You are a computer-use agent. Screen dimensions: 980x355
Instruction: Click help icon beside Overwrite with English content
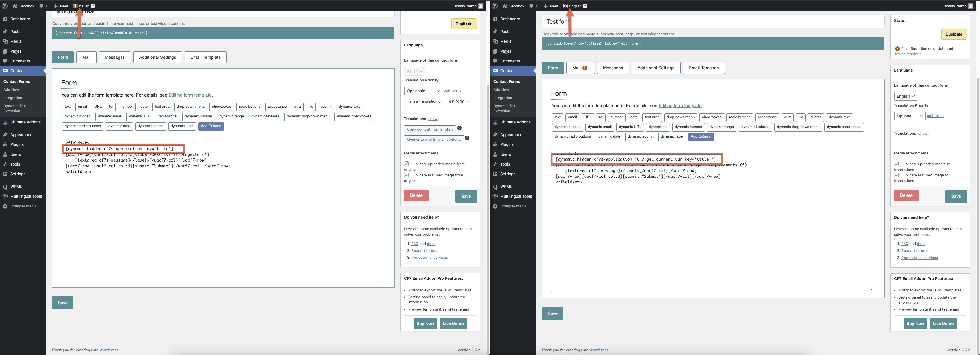pos(467,138)
